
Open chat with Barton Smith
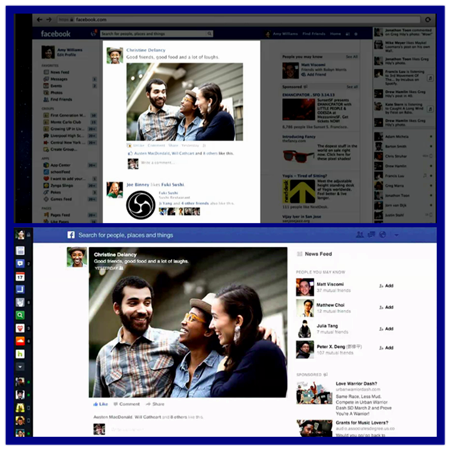(396, 146)
